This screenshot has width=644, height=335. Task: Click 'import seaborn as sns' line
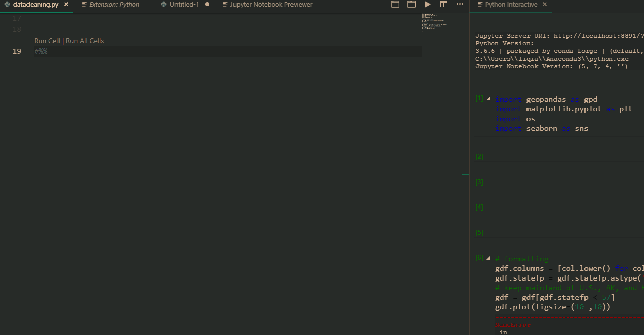pyautogui.click(x=542, y=128)
